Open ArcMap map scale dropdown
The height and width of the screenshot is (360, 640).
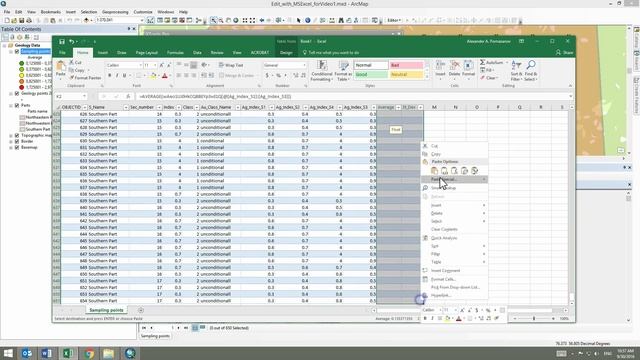(x=142, y=20)
